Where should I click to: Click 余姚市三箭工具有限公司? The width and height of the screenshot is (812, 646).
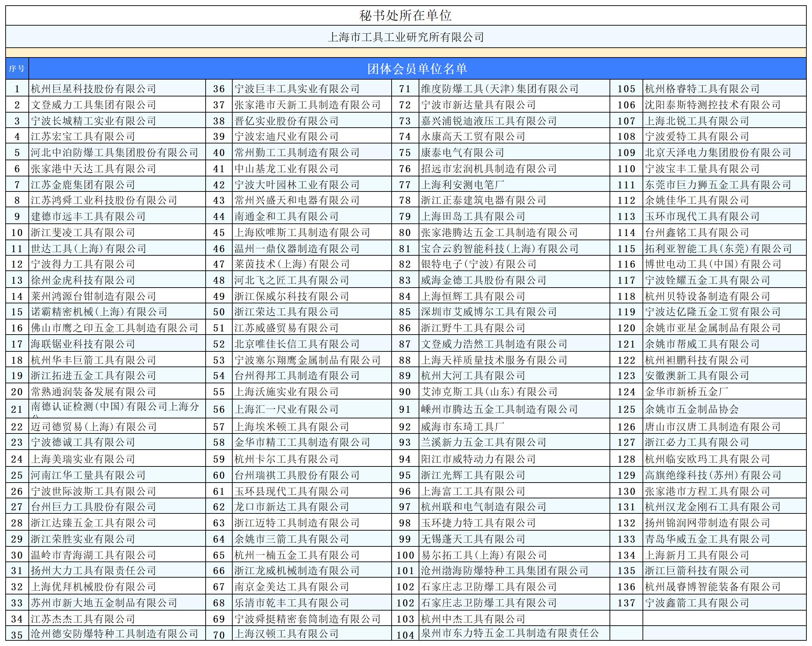click(292, 539)
